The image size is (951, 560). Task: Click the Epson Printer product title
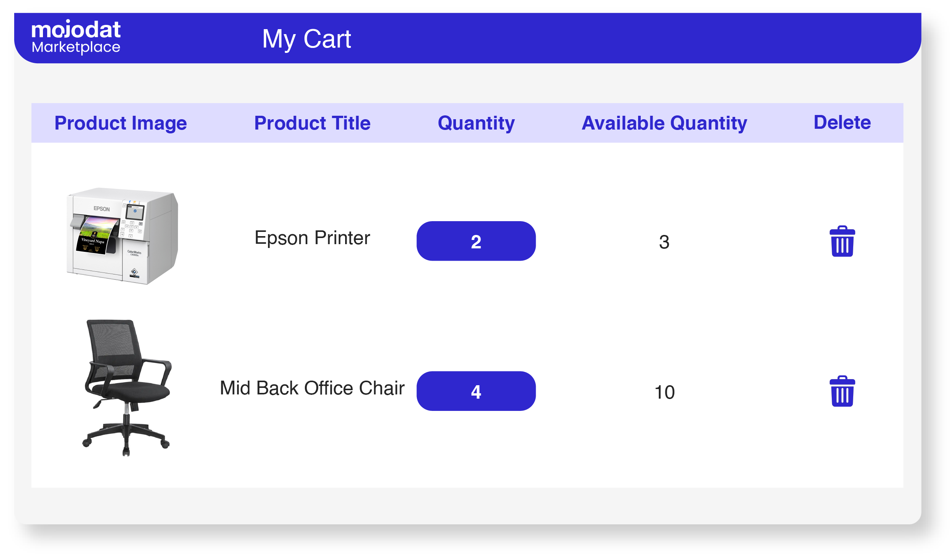coord(312,238)
